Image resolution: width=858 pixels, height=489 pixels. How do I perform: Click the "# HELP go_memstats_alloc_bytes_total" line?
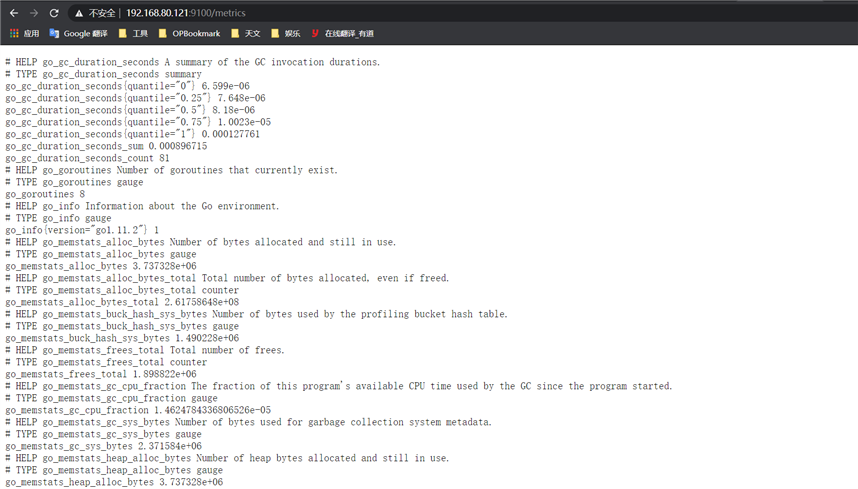click(227, 279)
